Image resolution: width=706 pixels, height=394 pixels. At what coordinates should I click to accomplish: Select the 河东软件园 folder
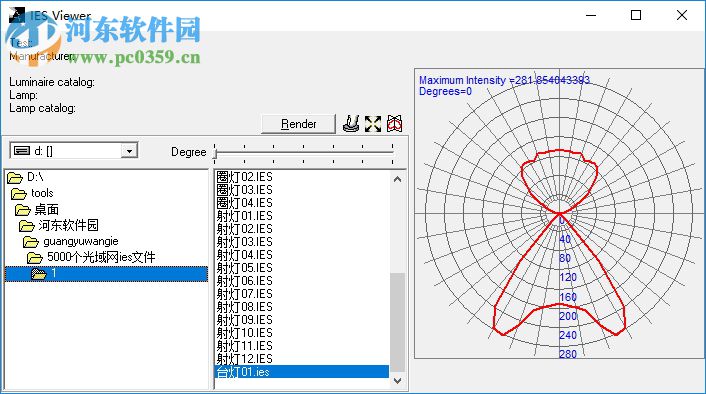tap(59, 225)
